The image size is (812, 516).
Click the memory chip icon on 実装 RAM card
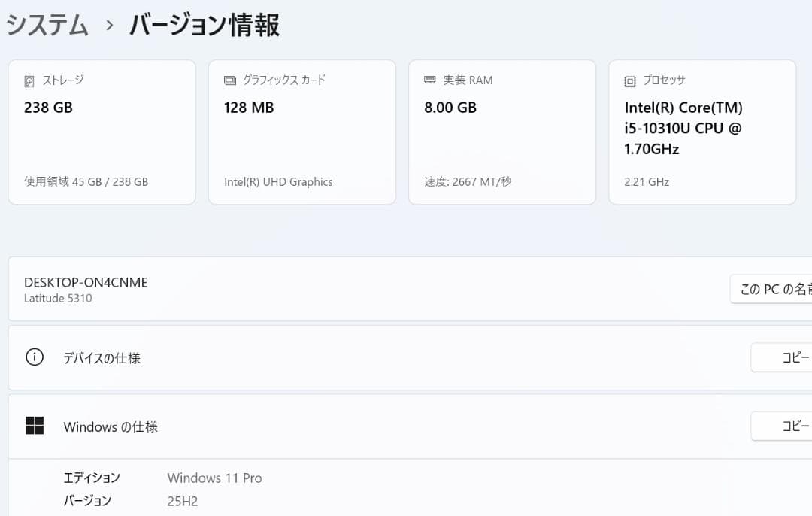tap(429, 80)
